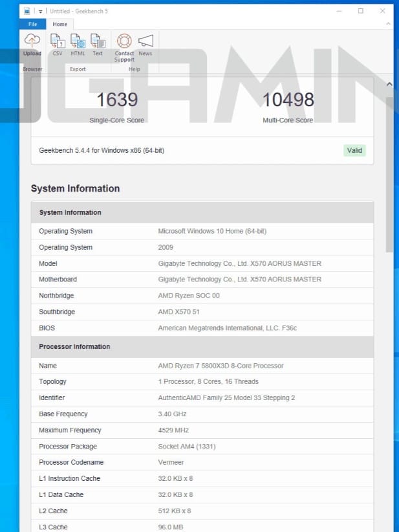Select the AMD Ryzen 7 5800X3D processor name
399x532 pixels.
tap(221, 366)
